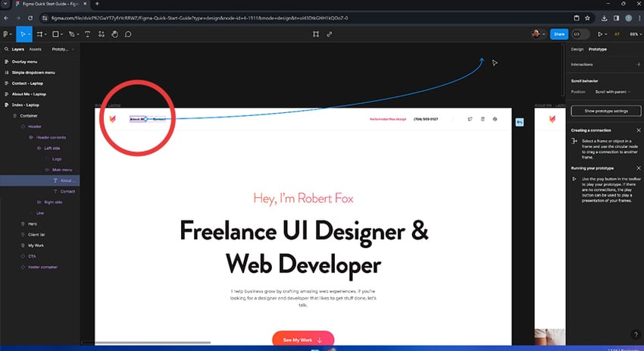Click the phone number (704) 555-0127

tap(426, 119)
